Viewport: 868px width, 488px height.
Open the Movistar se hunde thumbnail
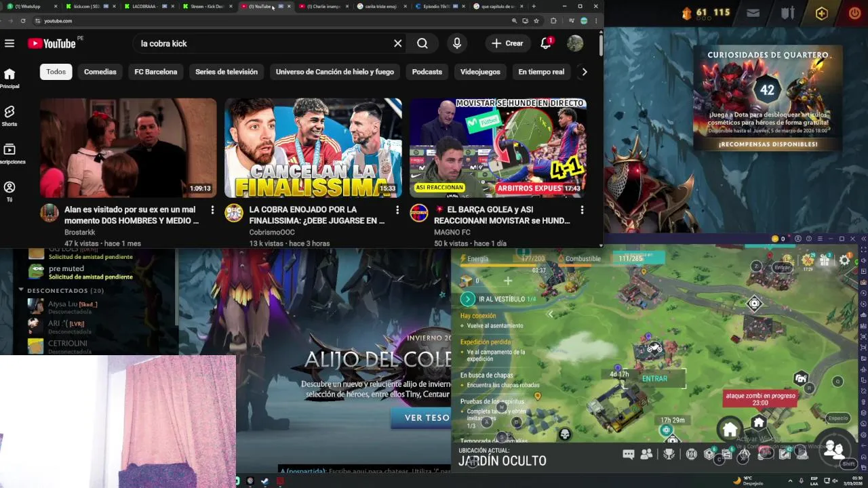click(498, 148)
